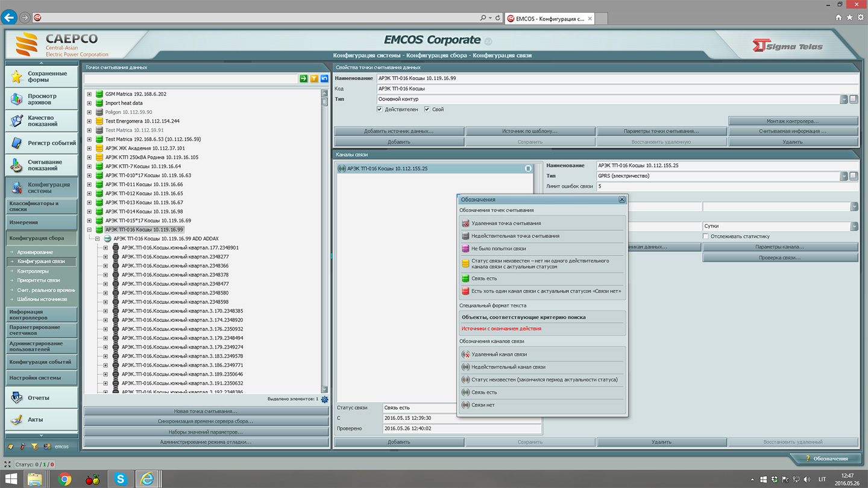Select Приоритеты связи submenu item
Image resolution: width=868 pixels, height=488 pixels.
click(39, 280)
